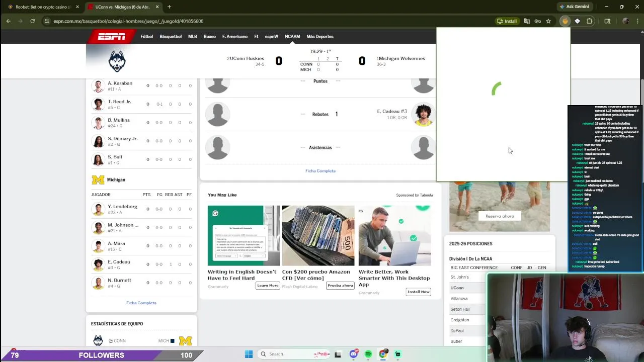The image size is (644, 362).
Task: Open the Grammarly writing ad thumbnail
Action: (x=244, y=235)
